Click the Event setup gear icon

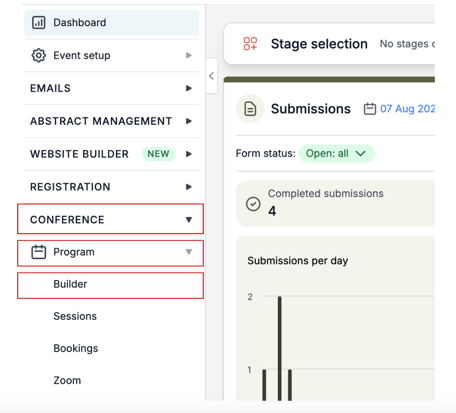click(x=38, y=55)
